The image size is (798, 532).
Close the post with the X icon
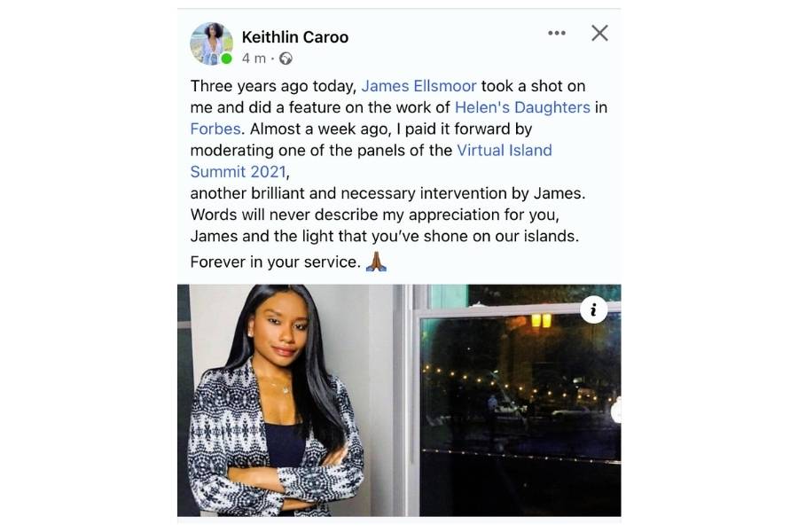click(599, 33)
